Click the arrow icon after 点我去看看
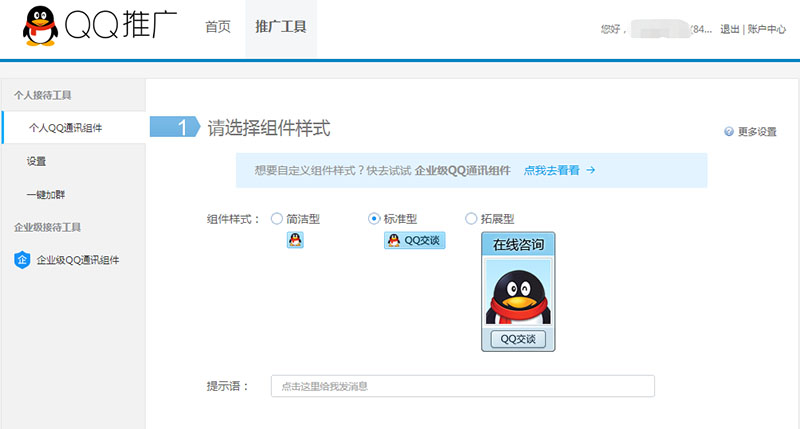 coord(591,171)
